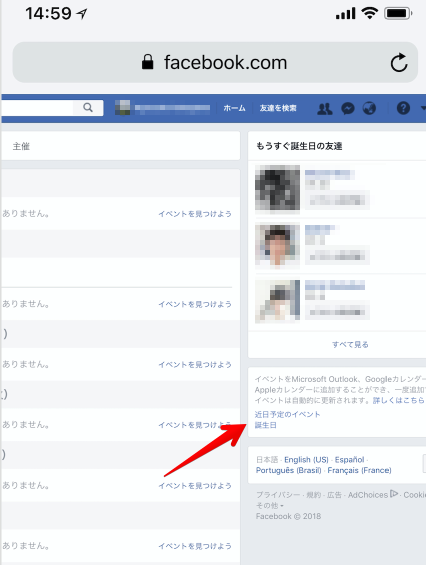The height and width of the screenshot is (565, 426).
Task: Open second birthday friend's profile photo
Action: pos(278,245)
